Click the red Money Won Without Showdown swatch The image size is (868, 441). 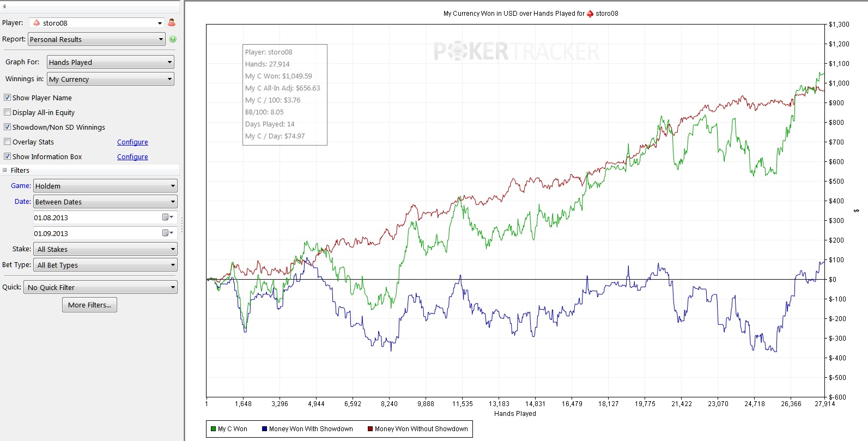371,429
